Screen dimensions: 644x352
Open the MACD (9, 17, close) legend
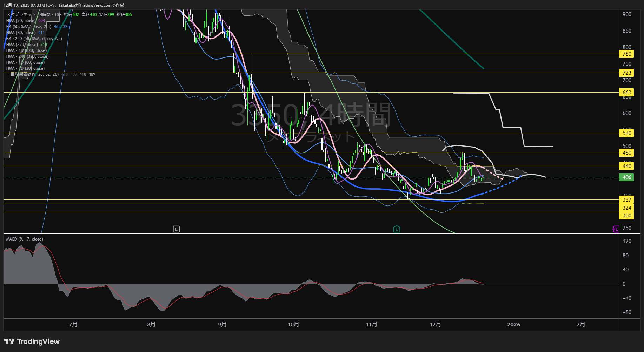coord(25,239)
